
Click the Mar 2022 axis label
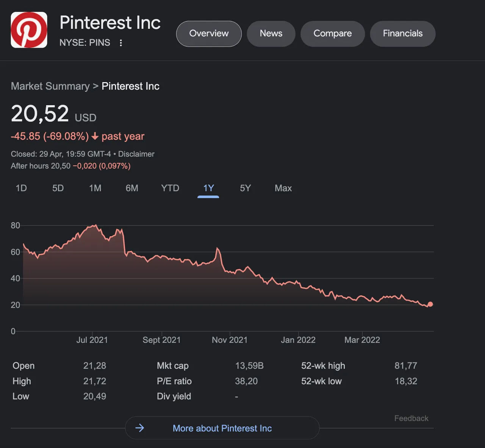(x=362, y=340)
